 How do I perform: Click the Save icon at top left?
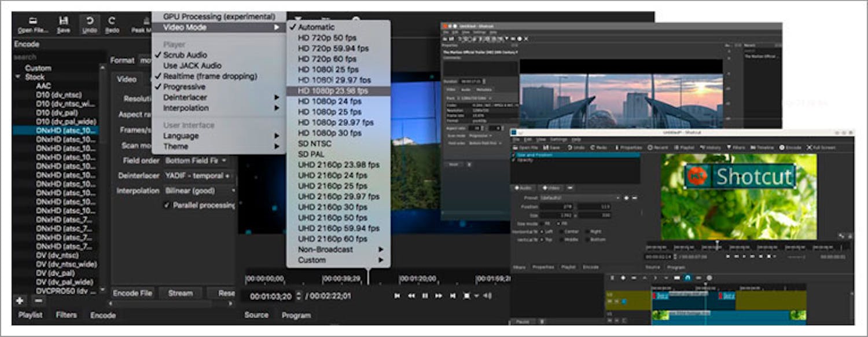[x=62, y=22]
